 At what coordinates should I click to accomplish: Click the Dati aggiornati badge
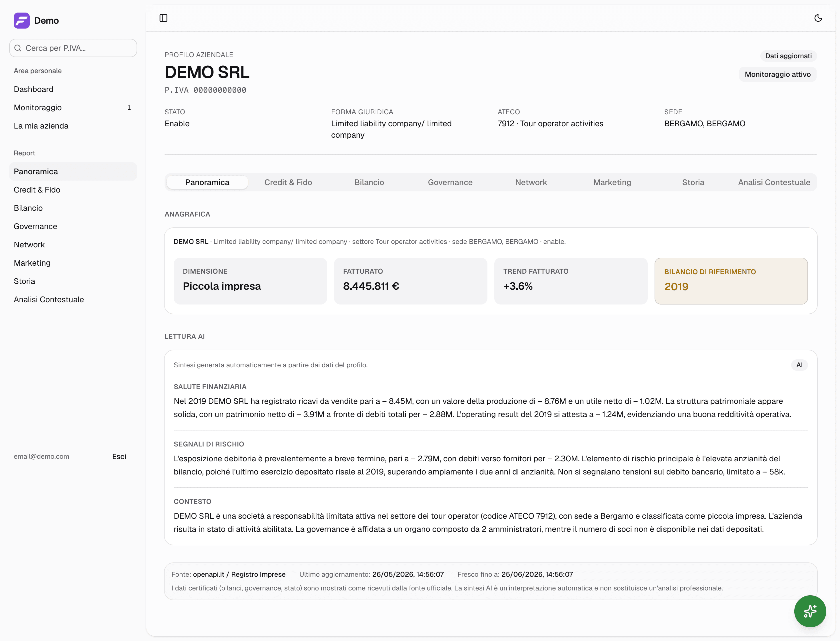tap(789, 56)
